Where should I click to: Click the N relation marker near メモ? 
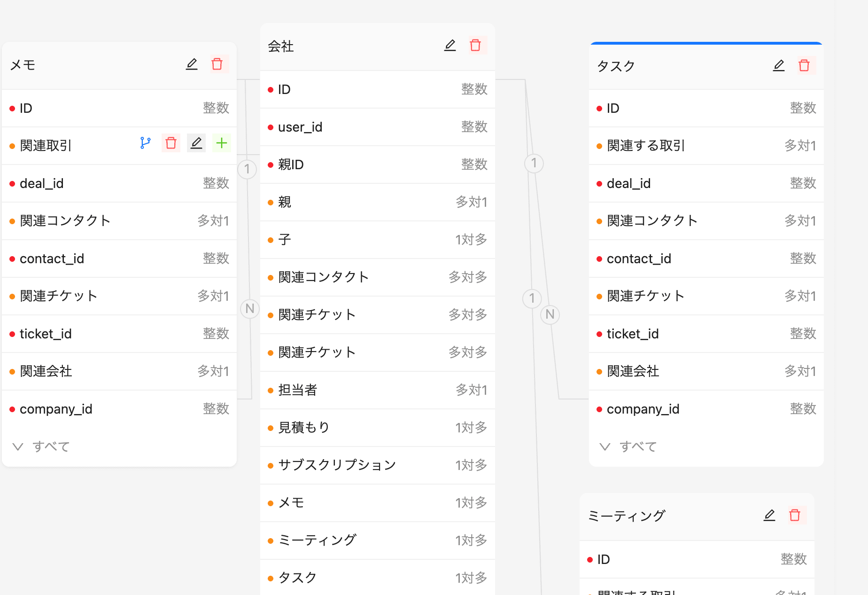pos(250,309)
